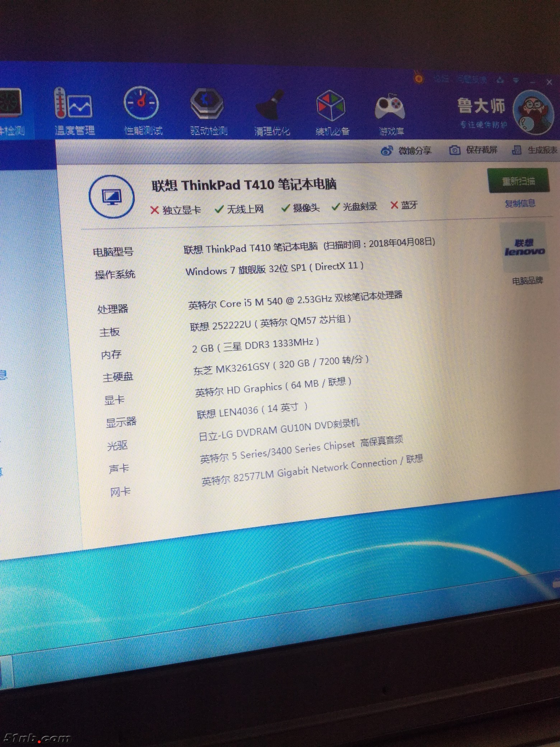
Task: Click the 生成报表 text label
Action: [x=542, y=150]
